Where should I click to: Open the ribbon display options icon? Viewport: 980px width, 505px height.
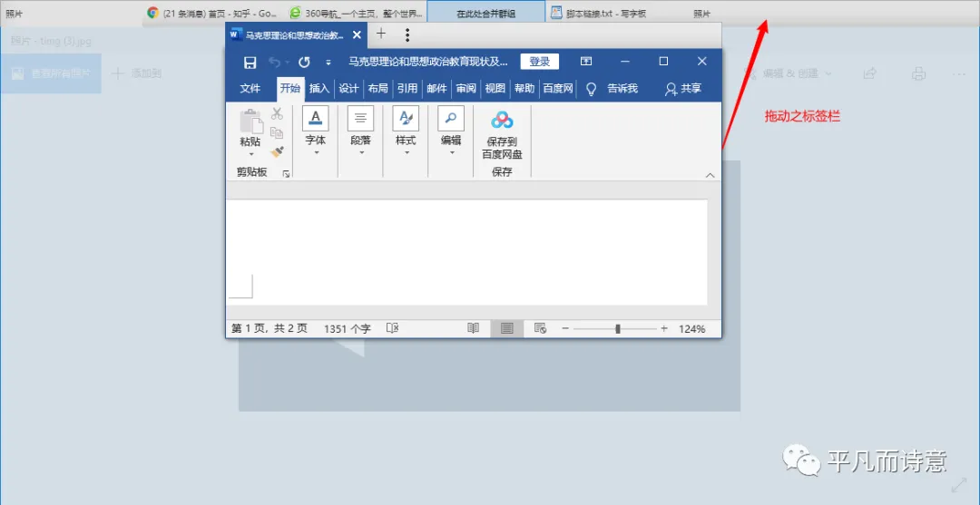(x=585, y=61)
